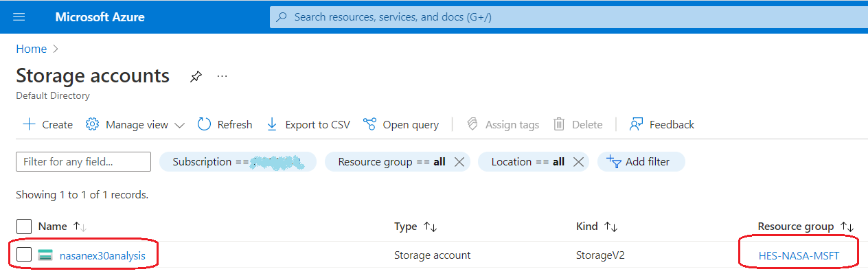Open the Manage view dropdown
Screen dimensions: 868x278
(135, 124)
